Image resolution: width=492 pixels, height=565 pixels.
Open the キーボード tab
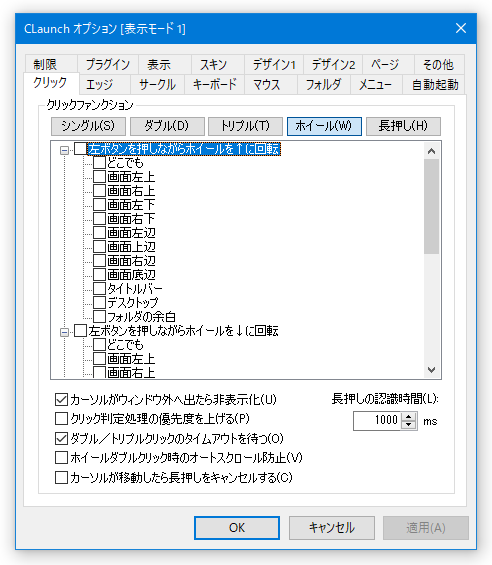point(215,85)
